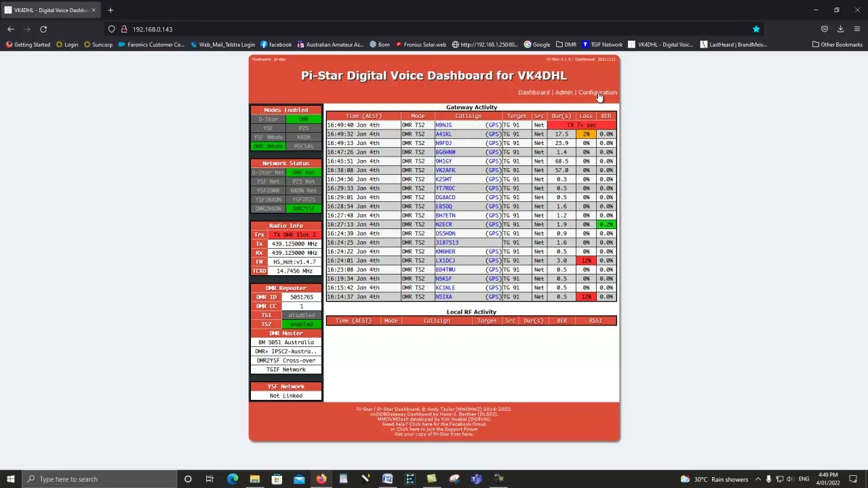Click the green DMR mode indicator
Screen dimensions: 868x488
(303, 119)
